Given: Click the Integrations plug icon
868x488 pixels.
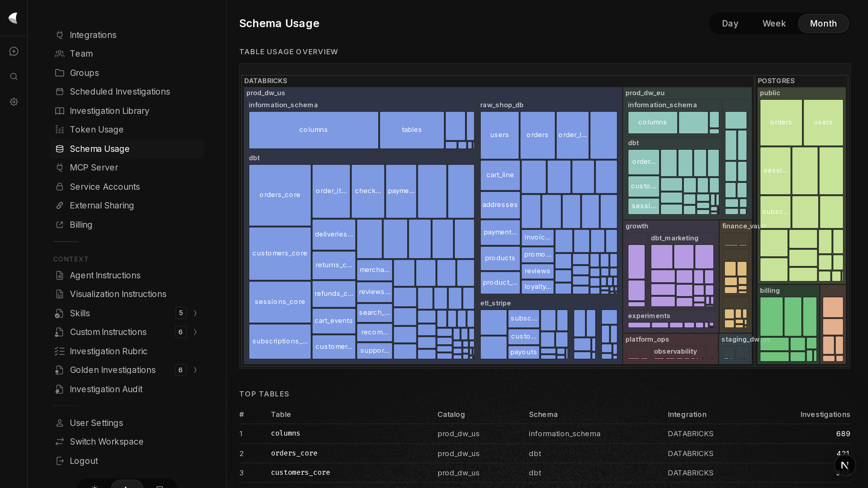Looking at the screenshot, I should tap(60, 35).
